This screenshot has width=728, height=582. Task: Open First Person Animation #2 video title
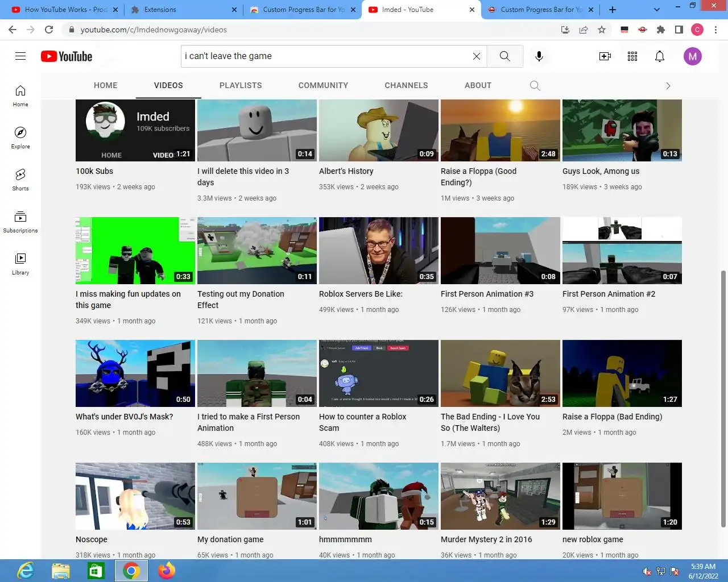609,294
